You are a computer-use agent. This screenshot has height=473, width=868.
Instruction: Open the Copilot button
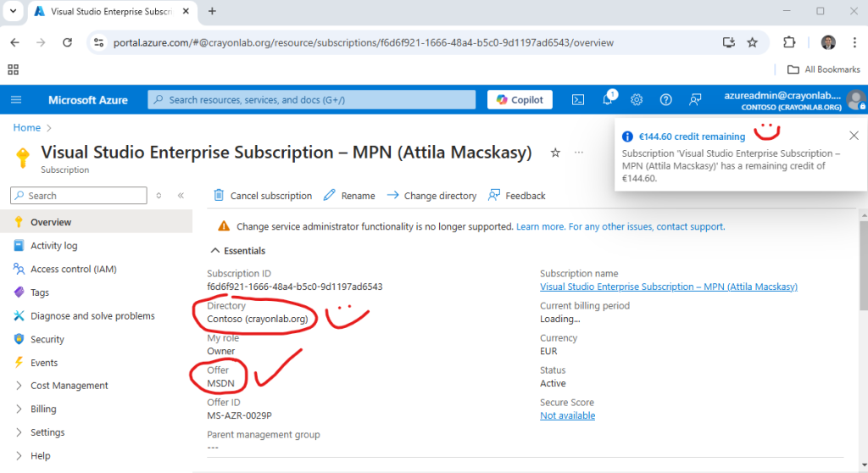tap(520, 100)
